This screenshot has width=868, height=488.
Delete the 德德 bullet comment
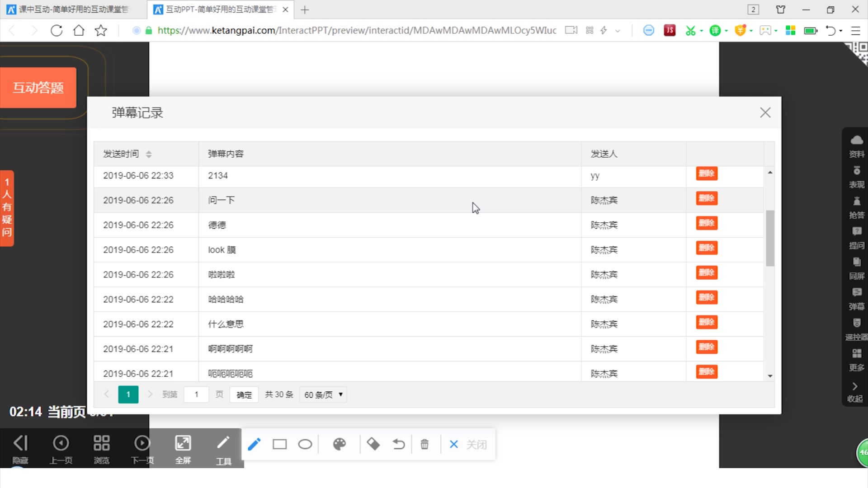(x=707, y=223)
